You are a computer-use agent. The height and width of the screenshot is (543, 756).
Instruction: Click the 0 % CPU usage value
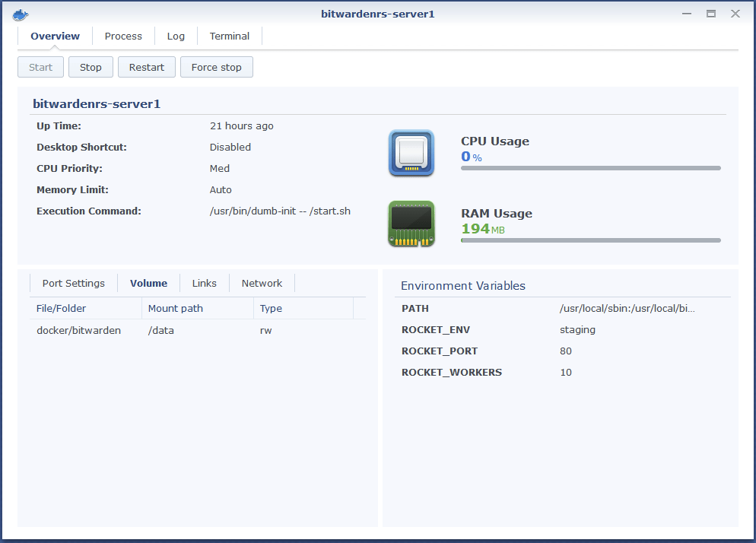click(x=472, y=157)
